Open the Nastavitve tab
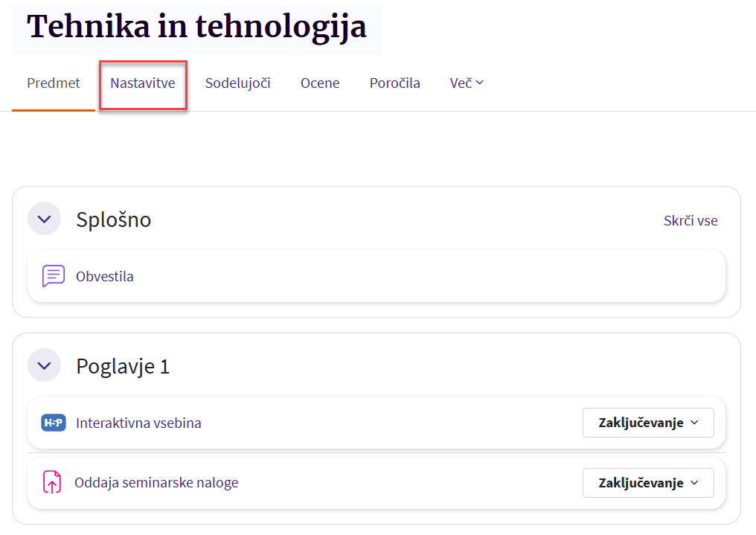 pyautogui.click(x=143, y=83)
